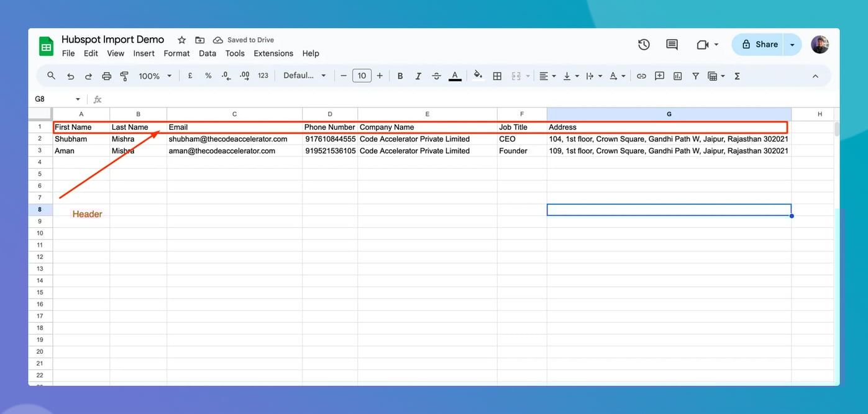This screenshot has height=414, width=868.
Task: Open the zoom level dropdown
Action: tap(153, 75)
